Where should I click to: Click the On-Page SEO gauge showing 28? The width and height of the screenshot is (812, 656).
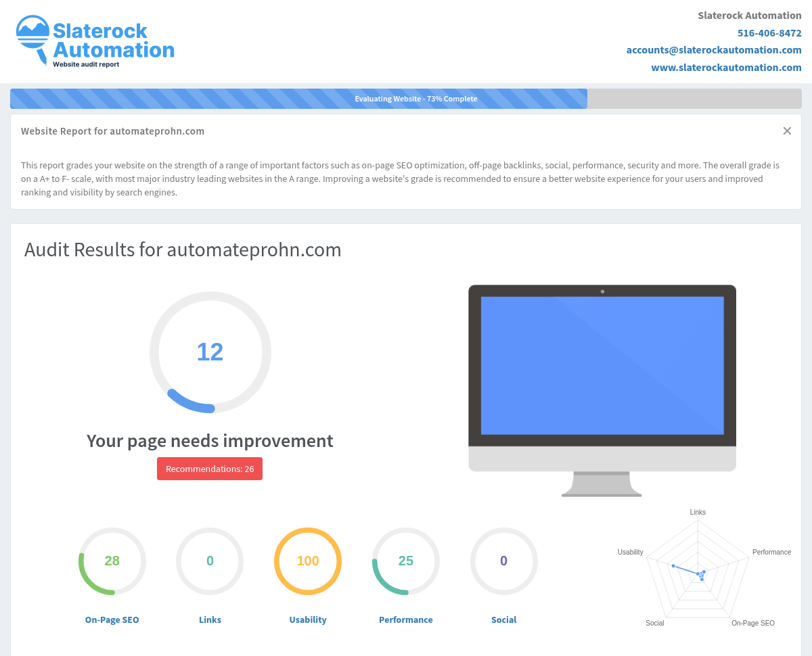(112, 561)
